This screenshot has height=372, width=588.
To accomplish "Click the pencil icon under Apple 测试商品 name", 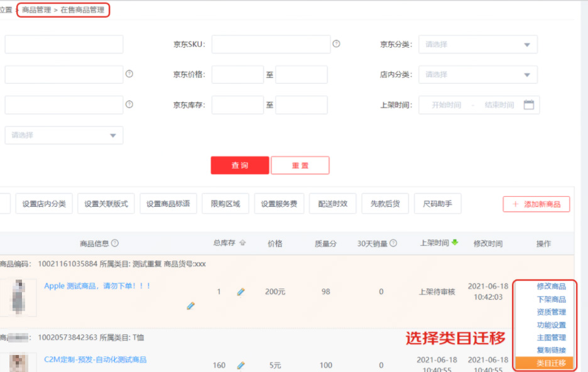I will [x=190, y=306].
